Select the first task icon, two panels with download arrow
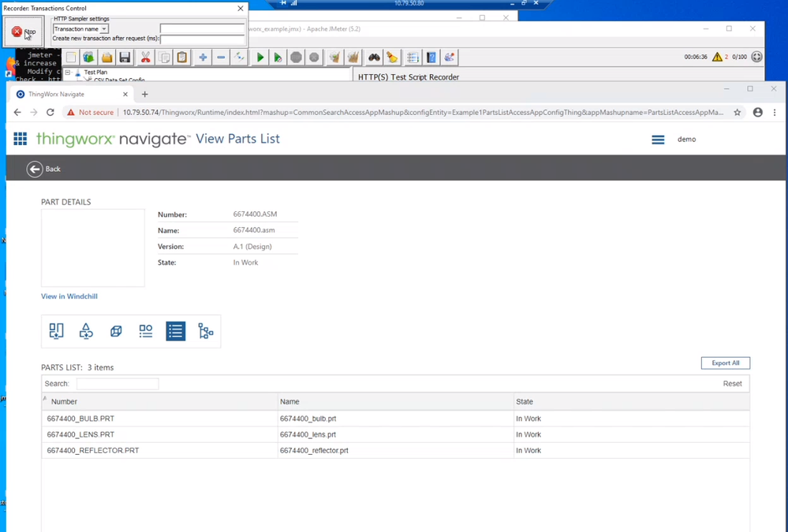This screenshot has width=788, height=532. coord(56,331)
